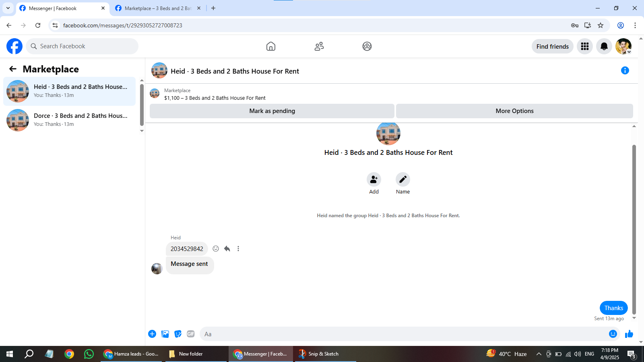Click the chat messages scrollbar
The width and height of the screenshot is (644, 362).
[634, 229]
